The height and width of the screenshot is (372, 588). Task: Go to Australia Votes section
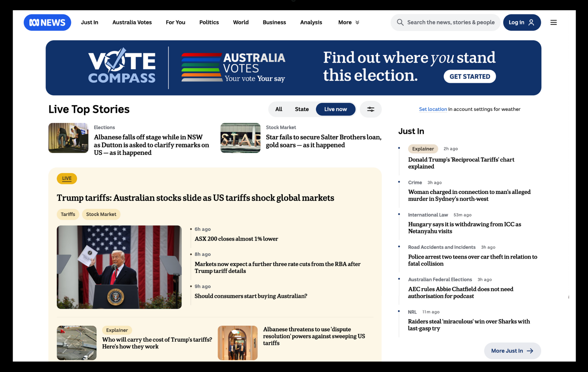(x=132, y=22)
